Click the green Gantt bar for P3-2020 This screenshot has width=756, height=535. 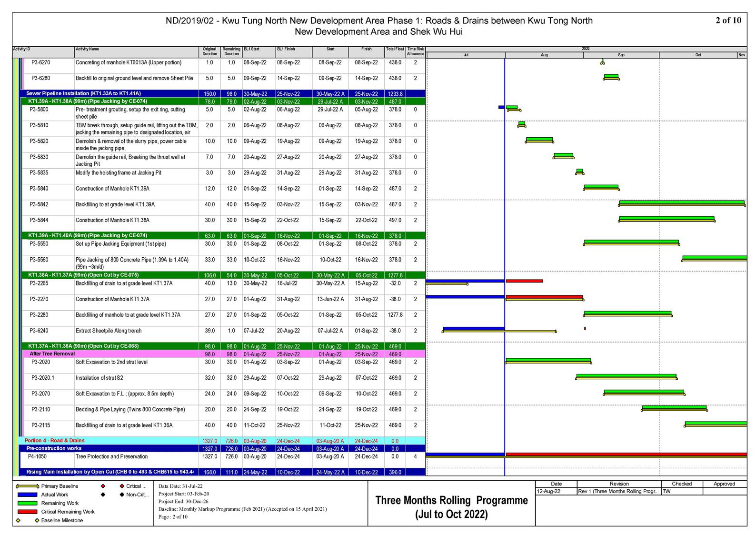(x=548, y=361)
